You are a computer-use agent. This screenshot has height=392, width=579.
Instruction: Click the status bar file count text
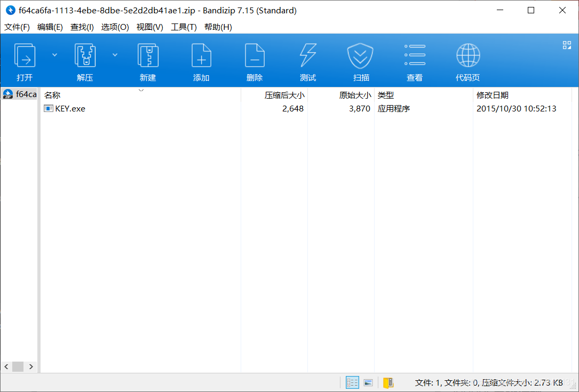pyautogui.click(x=488, y=383)
